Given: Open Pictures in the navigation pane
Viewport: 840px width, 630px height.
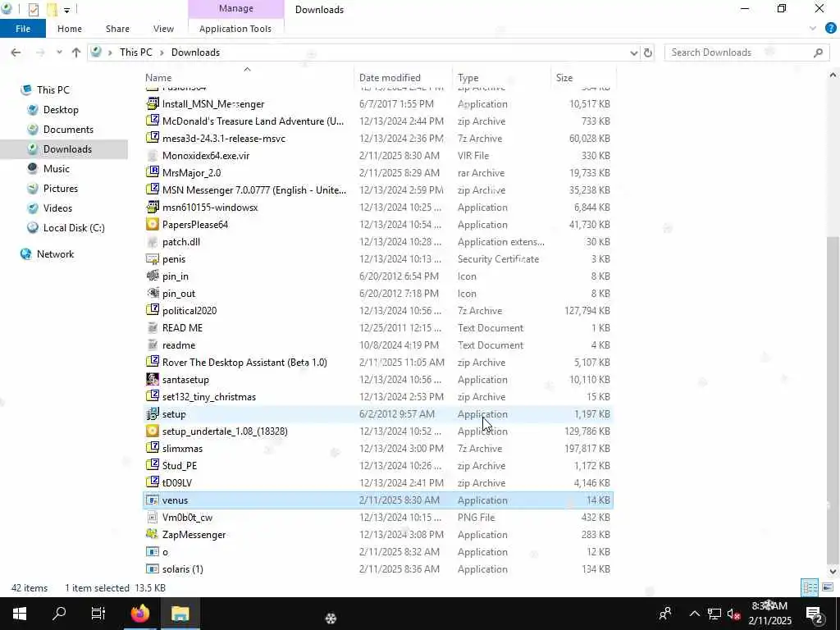Looking at the screenshot, I should (x=61, y=189).
